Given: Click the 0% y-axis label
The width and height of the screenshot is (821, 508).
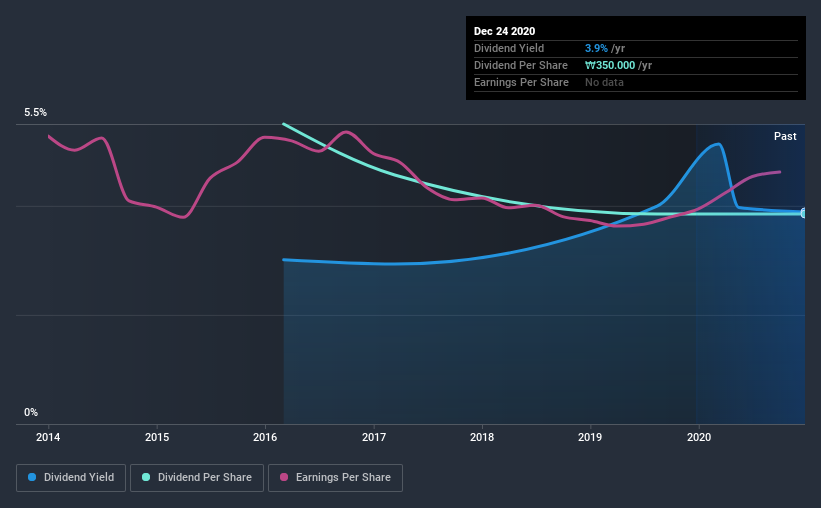Looking at the screenshot, I should 31,413.
